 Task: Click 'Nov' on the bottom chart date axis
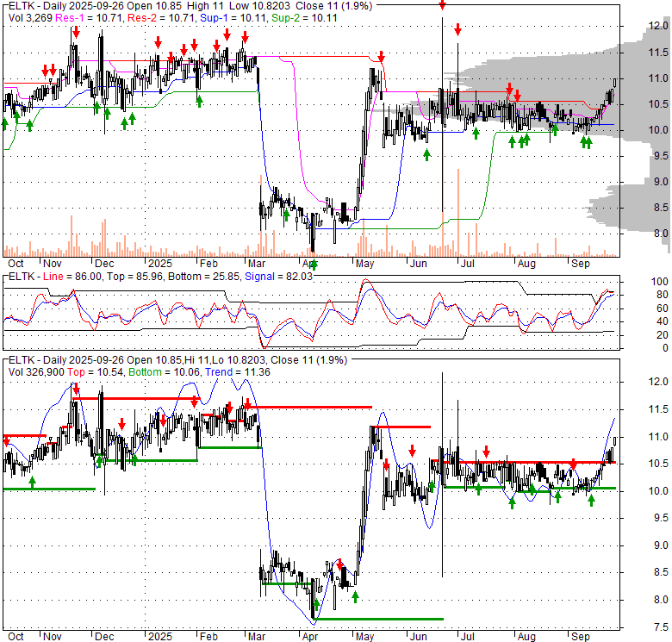pyautogui.click(x=53, y=637)
